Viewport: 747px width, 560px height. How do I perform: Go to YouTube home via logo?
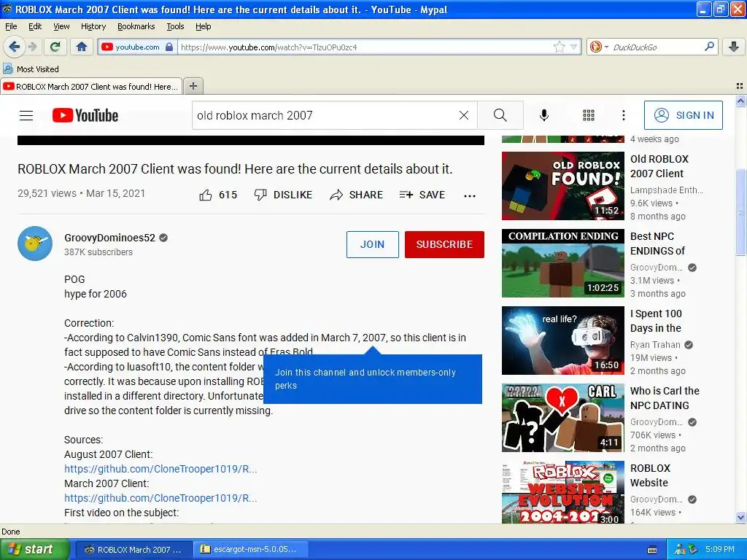point(85,115)
